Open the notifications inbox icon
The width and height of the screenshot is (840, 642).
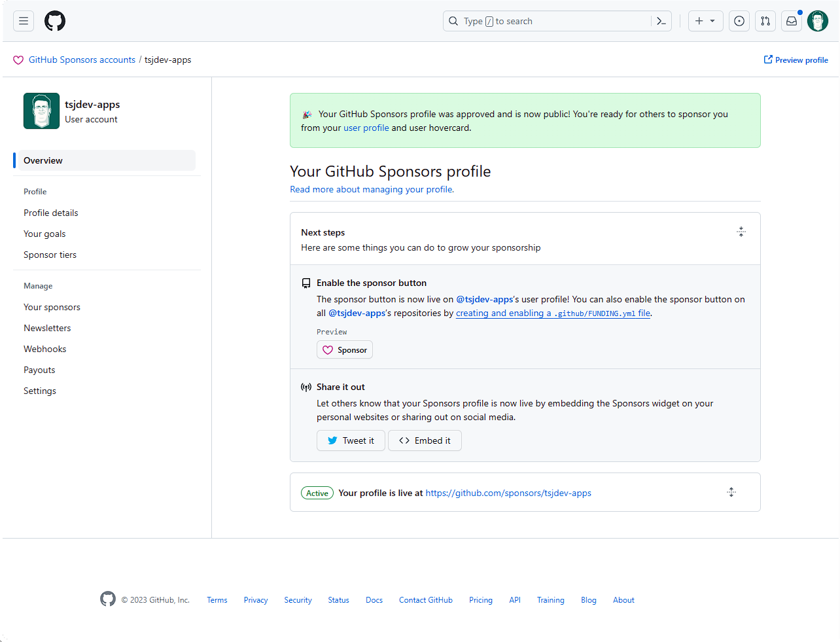792,21
